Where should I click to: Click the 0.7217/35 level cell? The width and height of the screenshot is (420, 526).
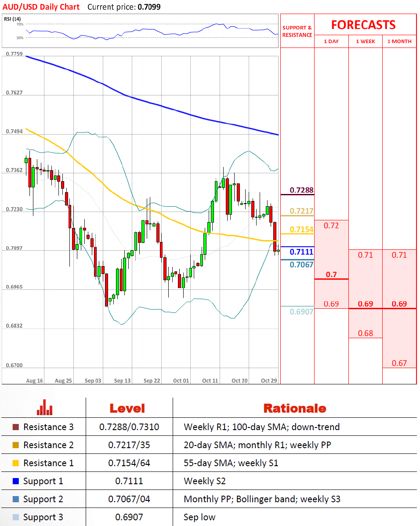click(x=129, y=445)
